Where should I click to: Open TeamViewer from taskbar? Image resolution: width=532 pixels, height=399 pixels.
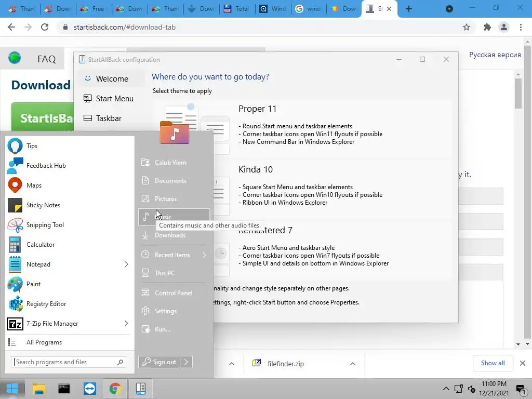[x=89, y=389]
